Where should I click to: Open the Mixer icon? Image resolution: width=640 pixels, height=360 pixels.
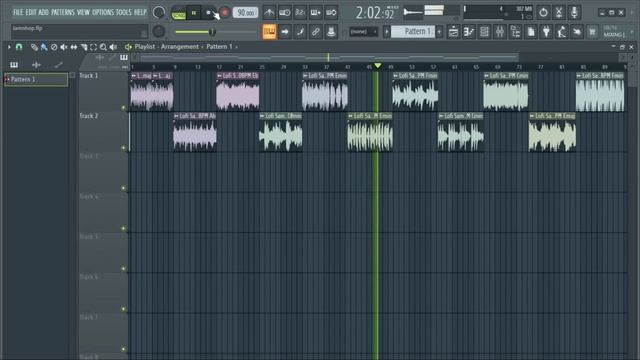[500, 31]
